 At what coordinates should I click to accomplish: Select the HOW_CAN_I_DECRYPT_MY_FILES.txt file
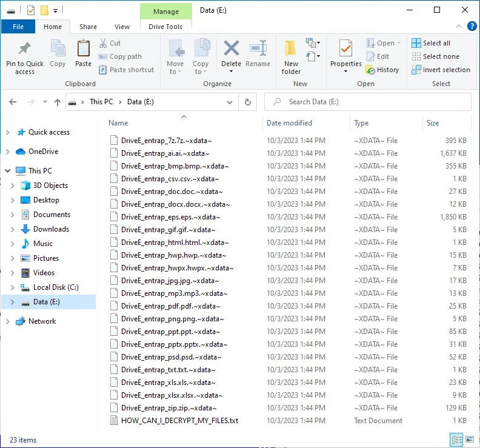click(179, 421)
